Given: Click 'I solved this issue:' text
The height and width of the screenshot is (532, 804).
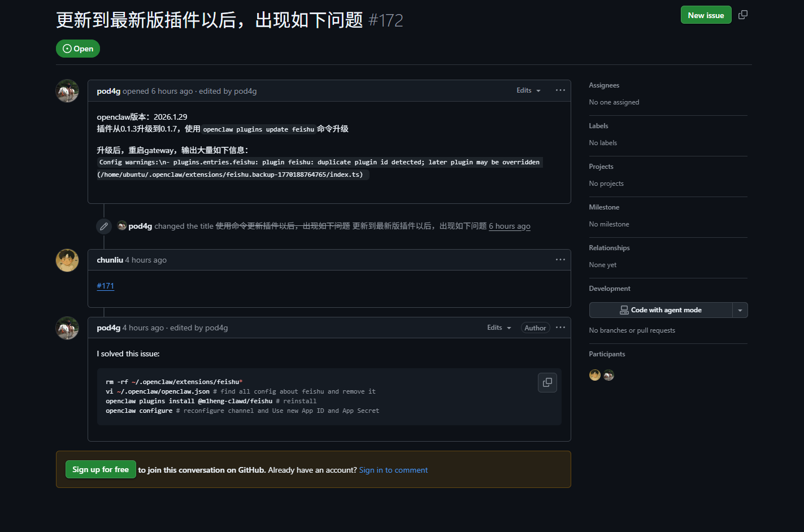Looking at the screenshot, I should point(128,354).
